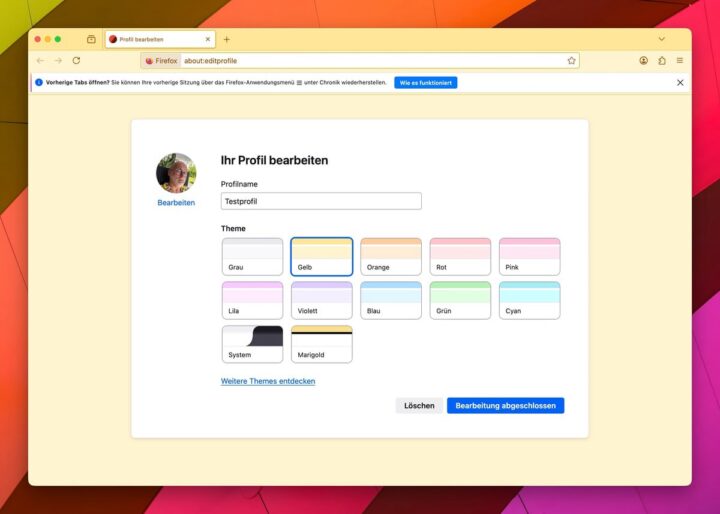
Task: Open the Firefox hamburger application menu
Action: pos(680,60)
